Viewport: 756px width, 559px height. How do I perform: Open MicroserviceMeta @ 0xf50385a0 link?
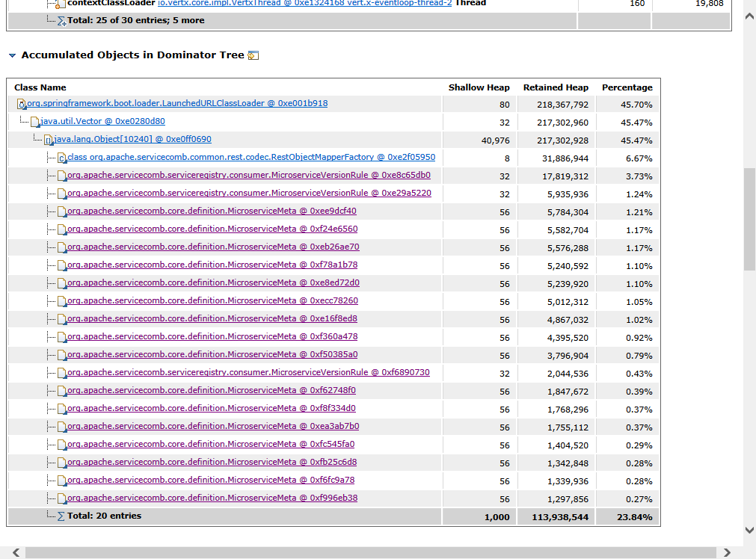tap(212, 354)
